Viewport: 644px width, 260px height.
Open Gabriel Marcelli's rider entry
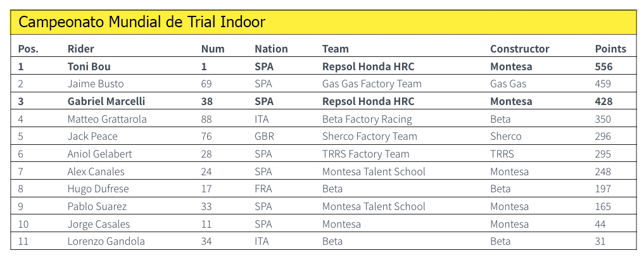[106, 101]
